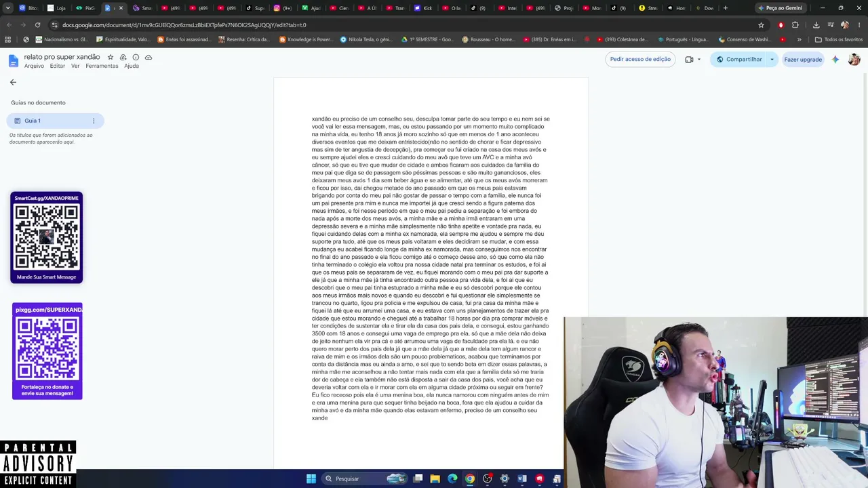The width and height of the screenshot is (868, 488).
Task: Open the Arquivo menu
Action: (34, 66)
